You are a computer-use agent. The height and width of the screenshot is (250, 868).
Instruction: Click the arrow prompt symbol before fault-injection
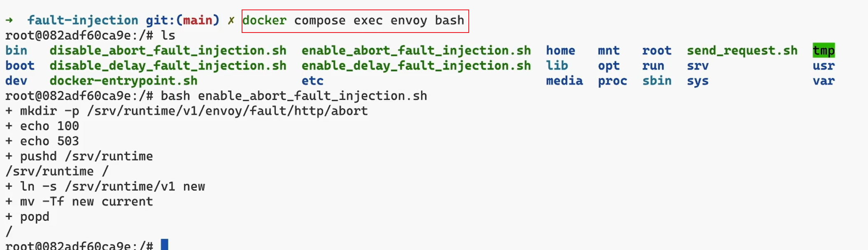pyautogui.click(x=9, y=20)
